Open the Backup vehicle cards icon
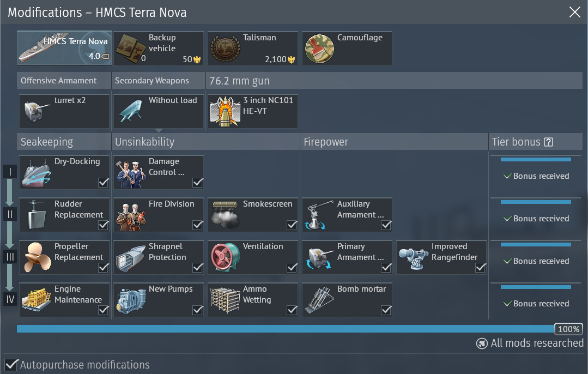Screen dimensions: 588x374 point(130,49)
